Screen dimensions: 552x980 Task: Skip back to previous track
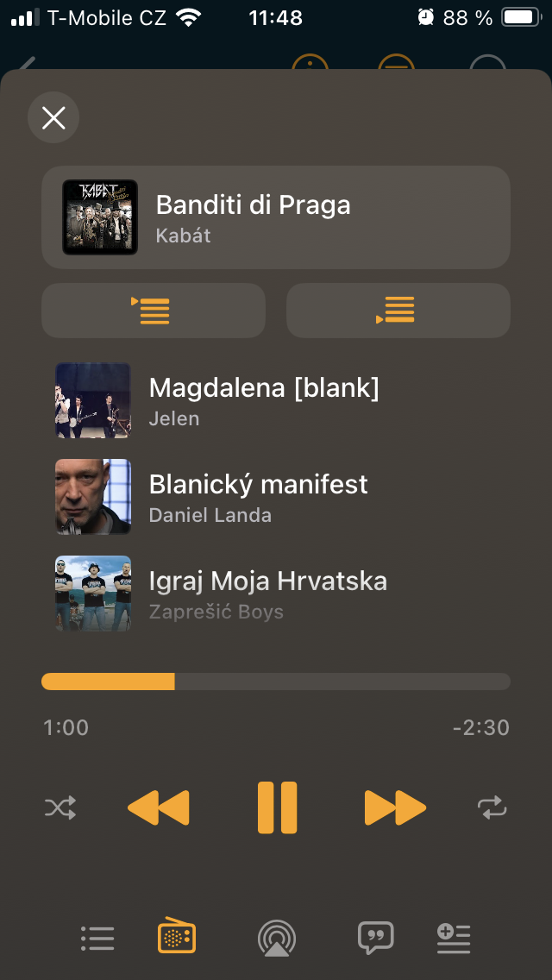(159, 808)
